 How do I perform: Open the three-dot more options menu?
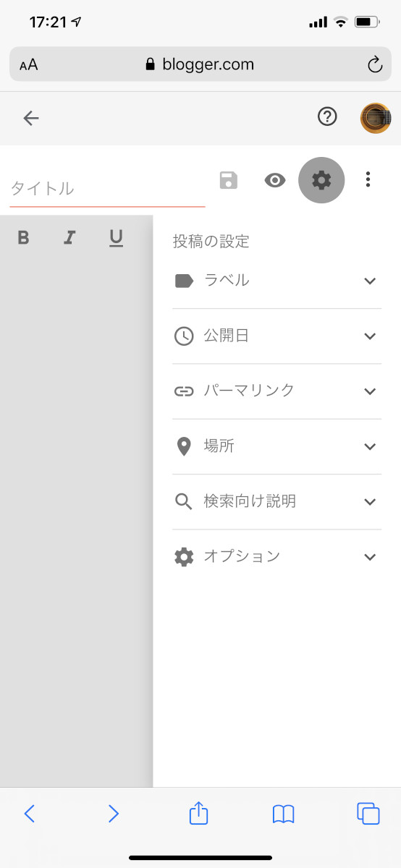pyautogui.click(x=368, y=179)
